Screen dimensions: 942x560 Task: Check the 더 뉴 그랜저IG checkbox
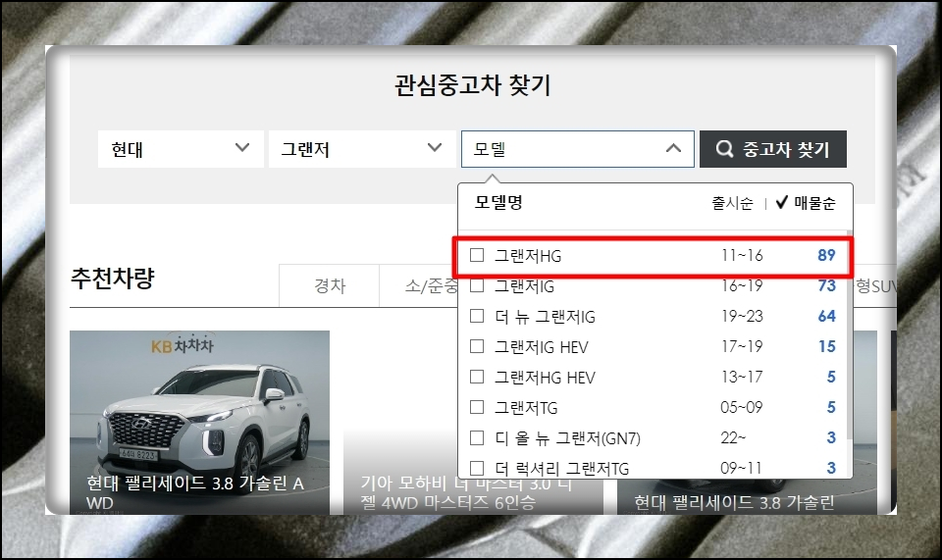pyautogui.click(x=477, y=316)
